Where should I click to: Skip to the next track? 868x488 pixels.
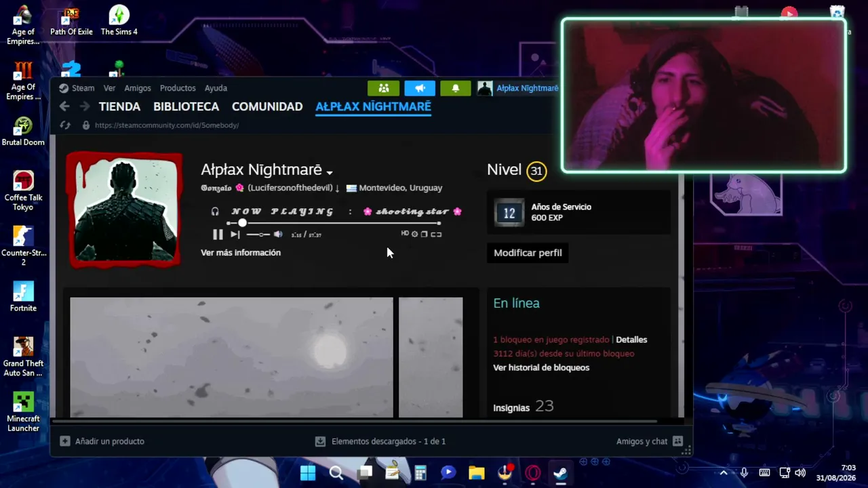pos(235,235)
